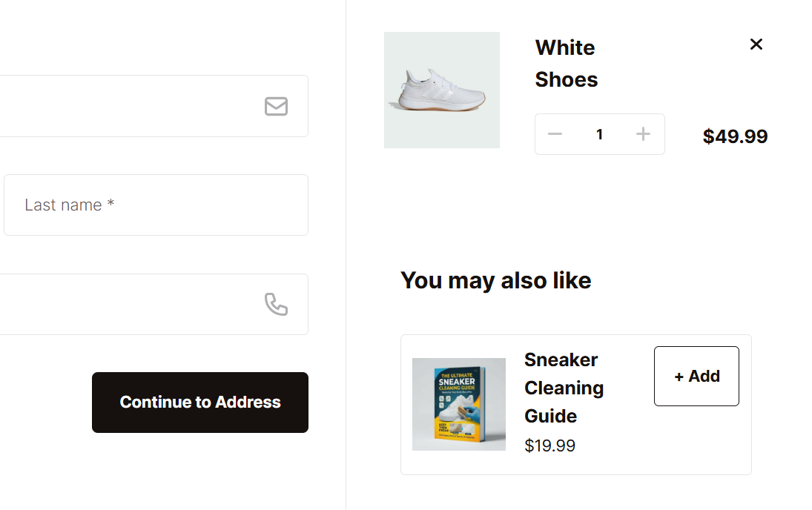Remove White Shoes from the cart
This screenshot has width=812, height=510.
pos(756,44)
